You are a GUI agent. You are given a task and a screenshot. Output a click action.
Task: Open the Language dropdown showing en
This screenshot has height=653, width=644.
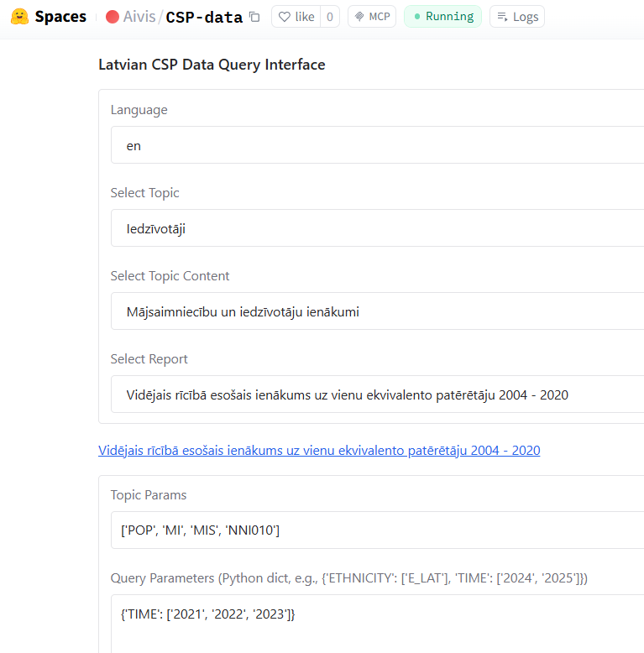coord(377,145)
